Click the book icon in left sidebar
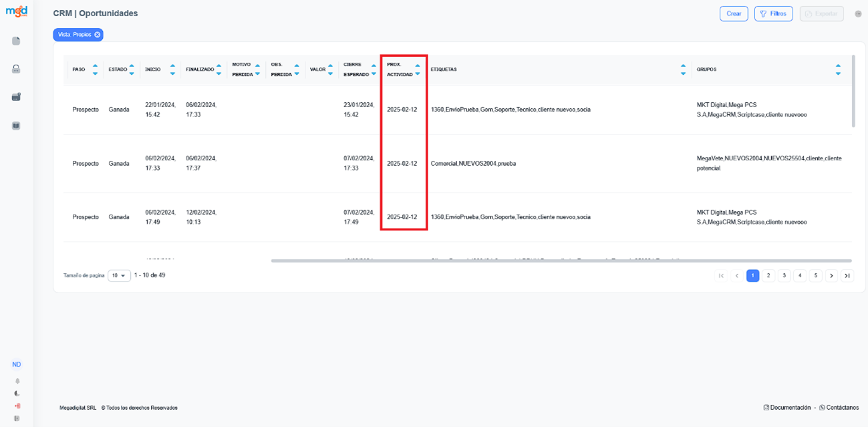 click(x=16, y=125)
